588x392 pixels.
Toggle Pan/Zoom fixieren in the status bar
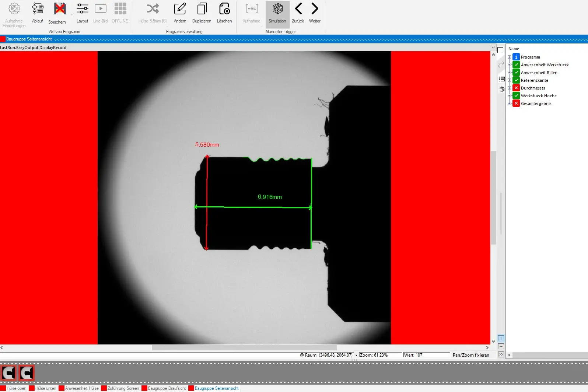(470, 355)
